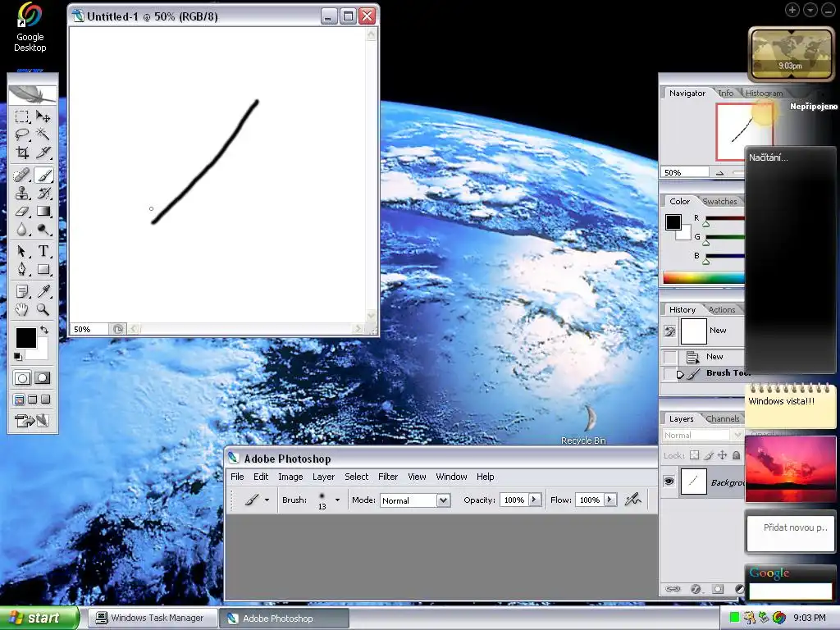Swap foreground and background colors
This screenshot has width=840, height=630.
pos(44,330)
